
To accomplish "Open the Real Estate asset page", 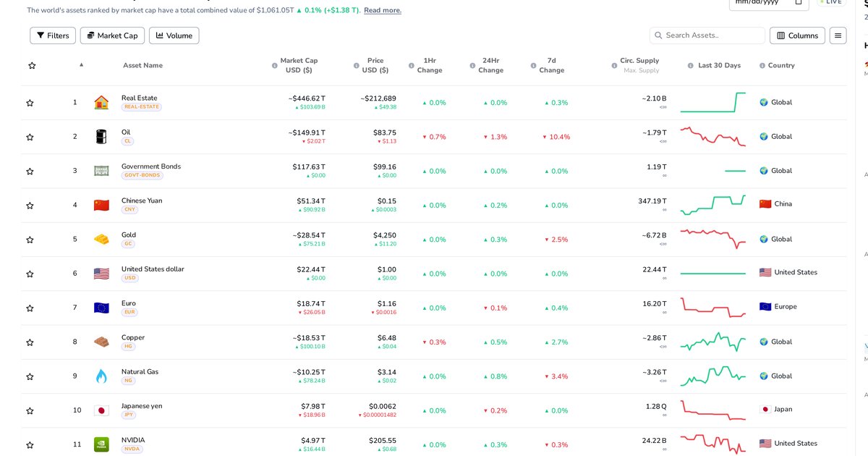I will [x=139, y=98].
